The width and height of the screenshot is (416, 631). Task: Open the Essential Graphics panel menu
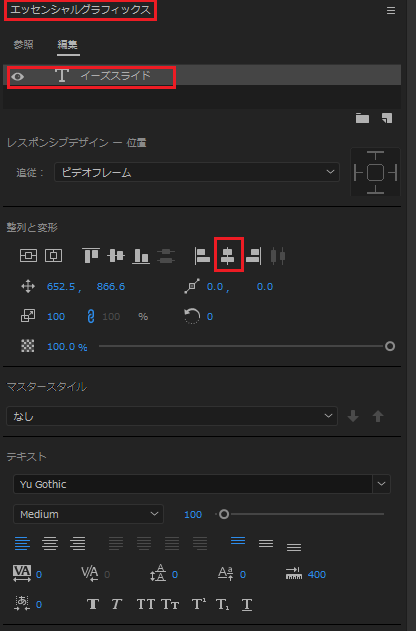(391, 11)
